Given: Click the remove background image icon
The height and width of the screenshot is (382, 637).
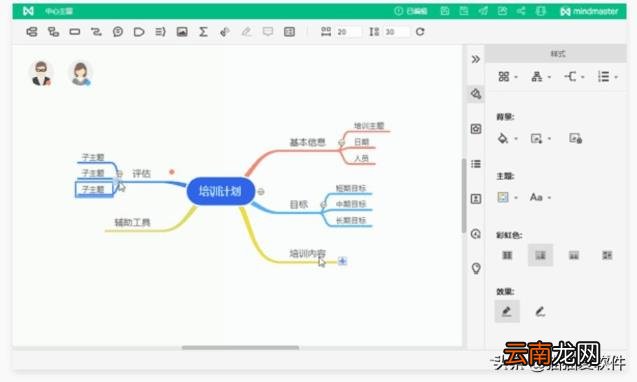Looking at the screenshot, I should point(575,139).
